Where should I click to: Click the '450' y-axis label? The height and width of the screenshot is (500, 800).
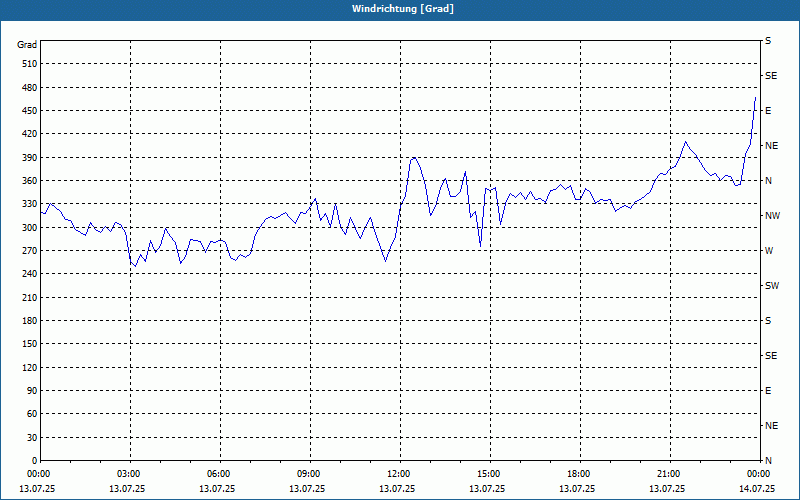tap(30, 111)
